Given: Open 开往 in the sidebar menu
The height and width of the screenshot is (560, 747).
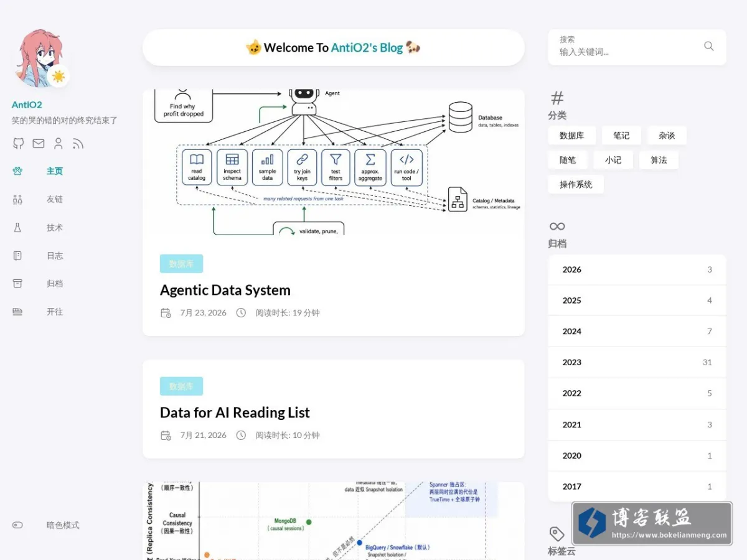Looking at the screenshot, I should 55,312.
